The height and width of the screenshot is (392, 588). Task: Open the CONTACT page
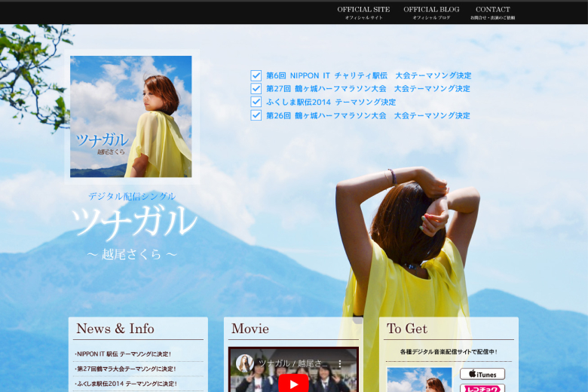tap(492, 13)
